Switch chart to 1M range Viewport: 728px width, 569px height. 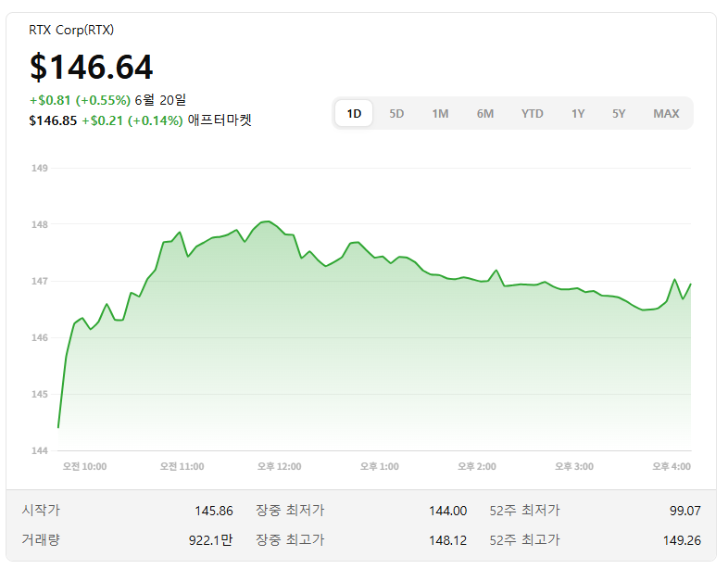(440, 113)
